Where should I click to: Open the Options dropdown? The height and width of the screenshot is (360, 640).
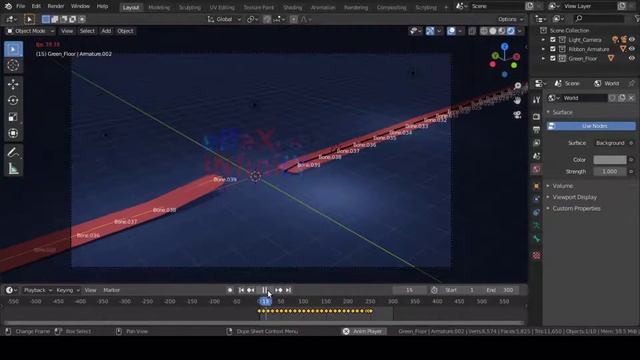click(x=510, y=19)
